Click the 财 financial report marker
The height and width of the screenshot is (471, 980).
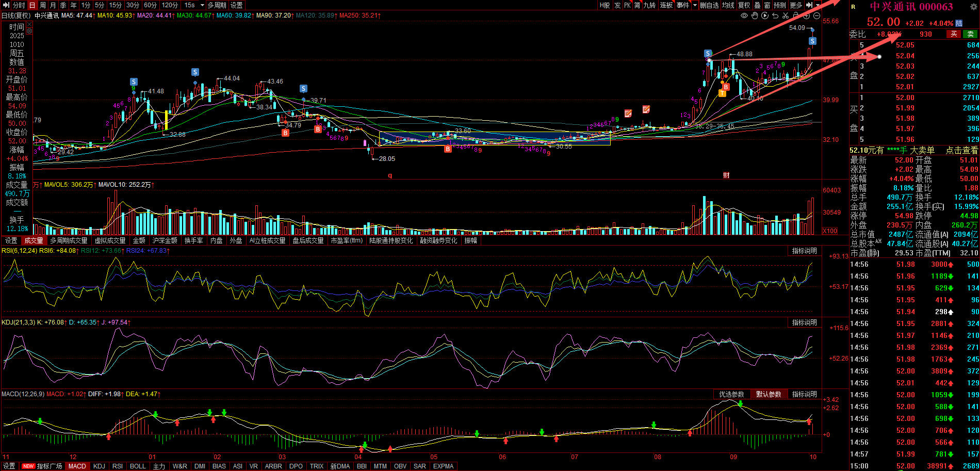pos(726,175)
